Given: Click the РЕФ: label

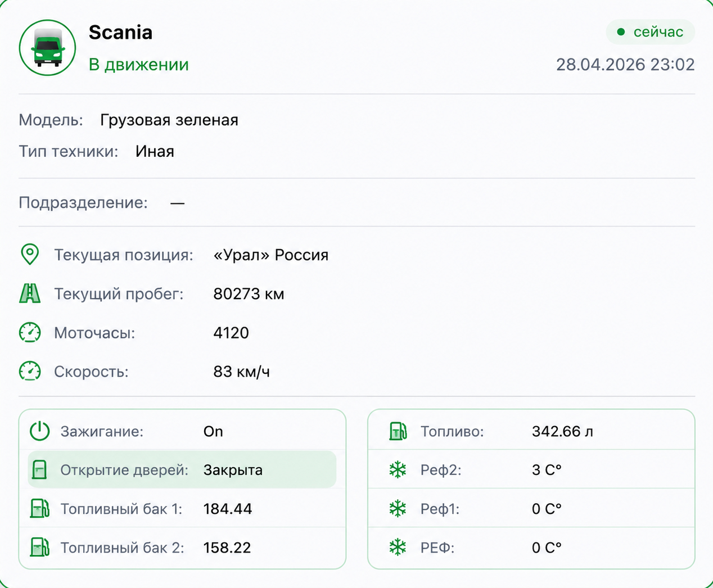Looking at the screenshot, I should click(x=437, y=548).
